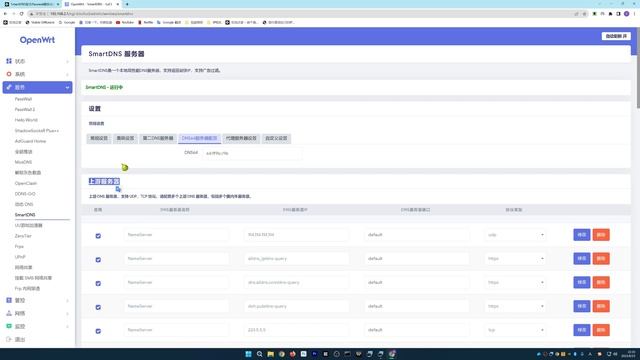Open MosDNS in the sidebar

[23, 162]
